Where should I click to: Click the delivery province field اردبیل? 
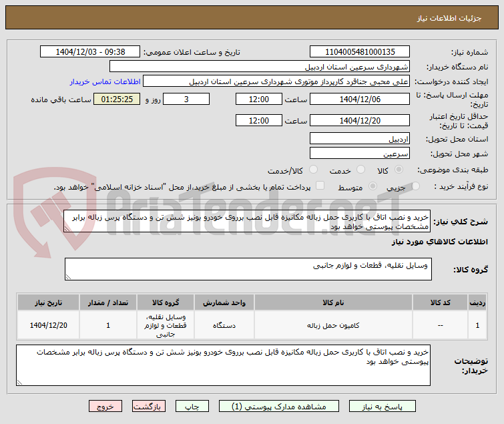tap(360, 138)
